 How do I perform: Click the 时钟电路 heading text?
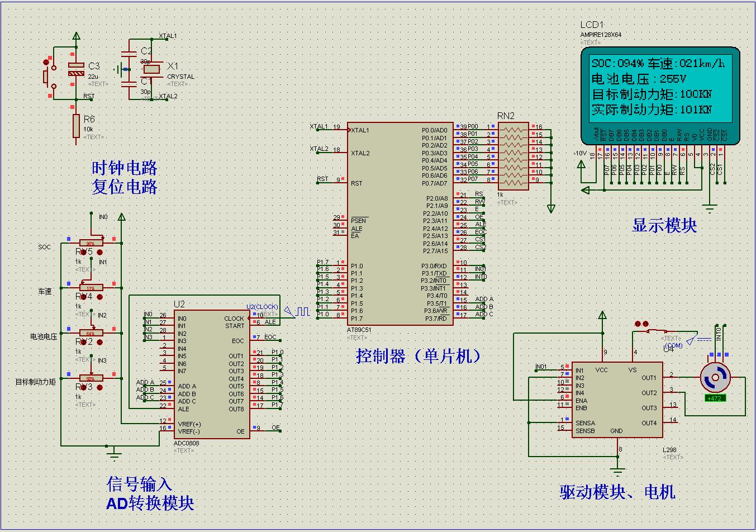(125, 168)
